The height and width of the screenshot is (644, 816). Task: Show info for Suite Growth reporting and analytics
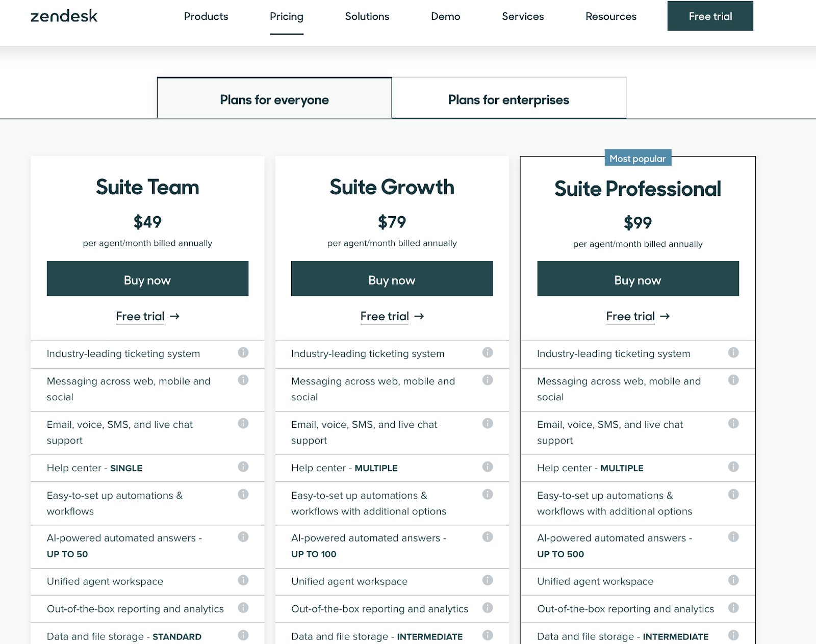click(488, 608)
